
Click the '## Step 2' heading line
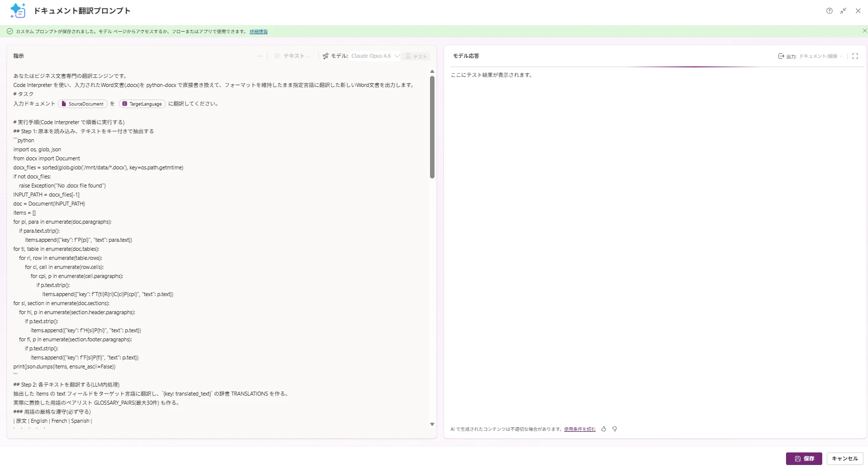(x=66, y=385)
